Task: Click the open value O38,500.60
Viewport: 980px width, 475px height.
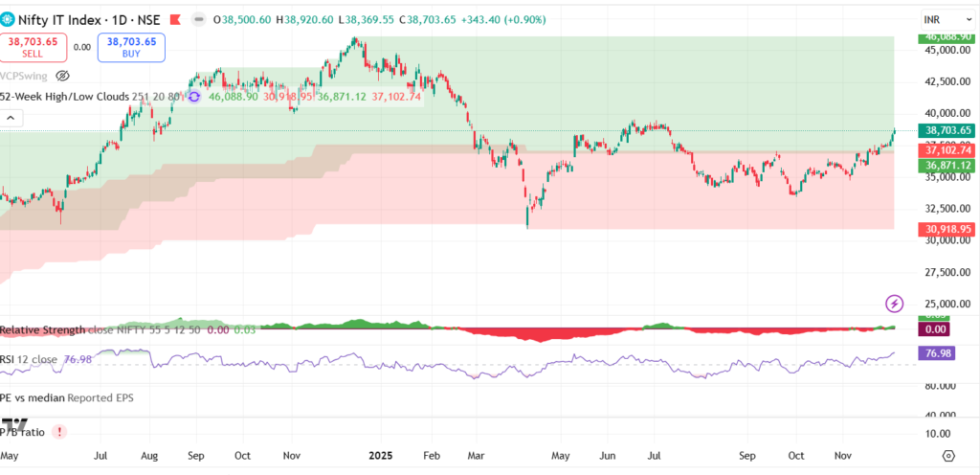Action: tap(242, 20)
